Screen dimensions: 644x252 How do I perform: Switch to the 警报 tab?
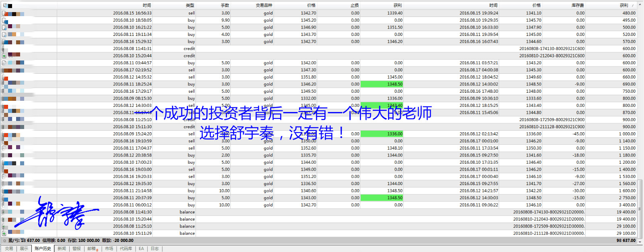tap(76, 249)
